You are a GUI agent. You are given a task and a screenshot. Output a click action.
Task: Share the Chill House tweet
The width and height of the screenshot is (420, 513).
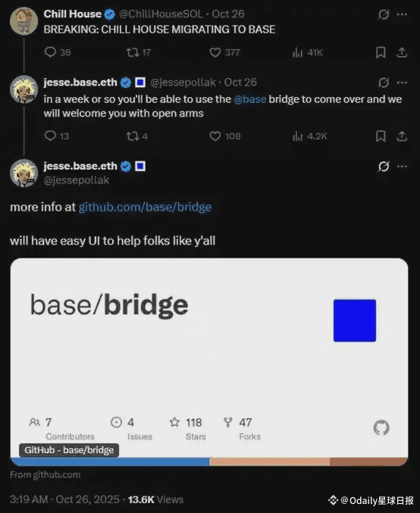coord(402,52)
